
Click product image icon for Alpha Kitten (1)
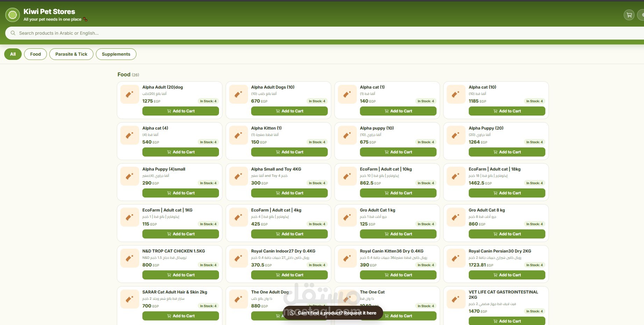click(238, 135)
